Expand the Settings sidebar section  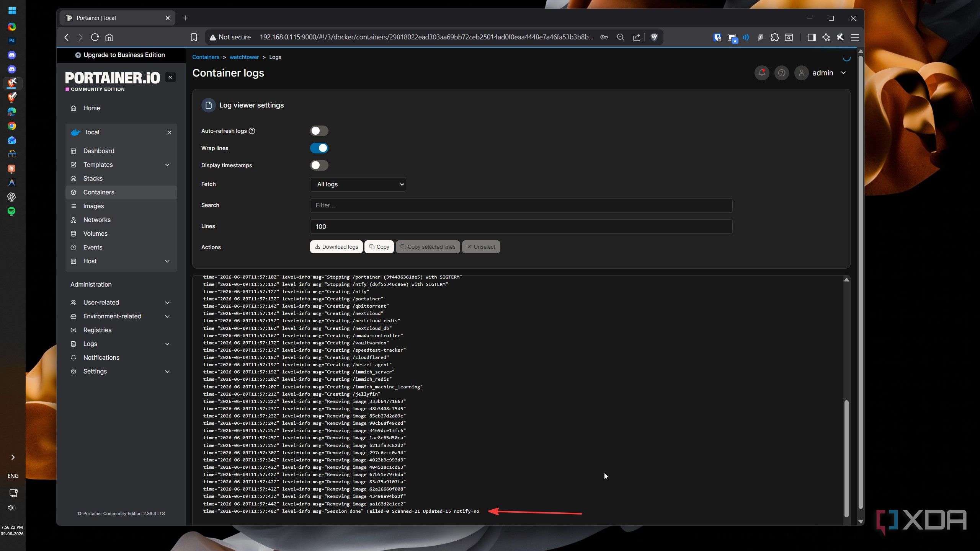pyautogui.click(x=167, y=372)
